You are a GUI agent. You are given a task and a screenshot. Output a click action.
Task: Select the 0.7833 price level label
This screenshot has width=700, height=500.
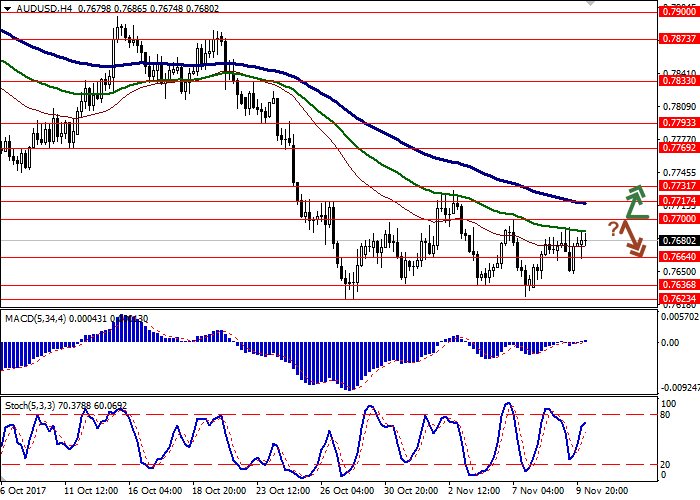coord(678,82)
